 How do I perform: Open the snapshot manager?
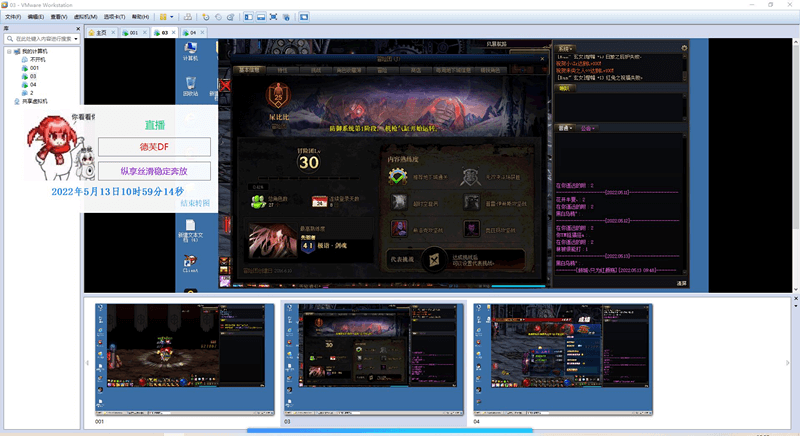pyautogui.click(x=231, y=17)
